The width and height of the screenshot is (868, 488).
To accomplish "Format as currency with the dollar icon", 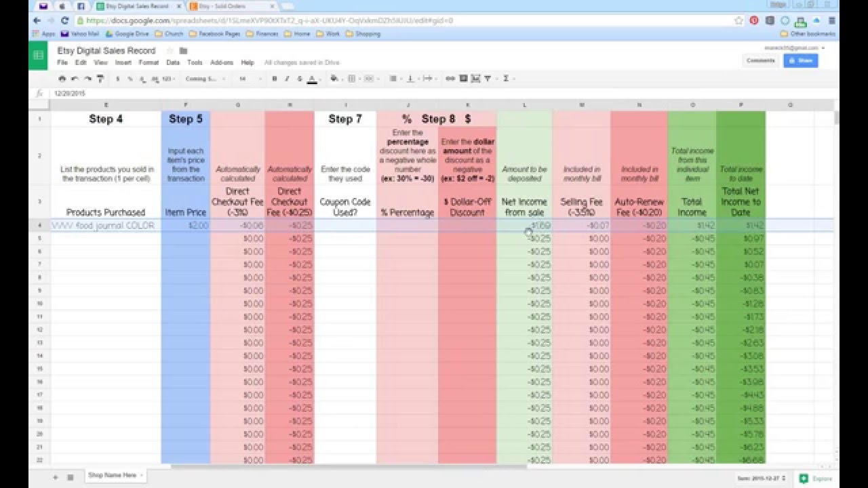I will 118,79.
